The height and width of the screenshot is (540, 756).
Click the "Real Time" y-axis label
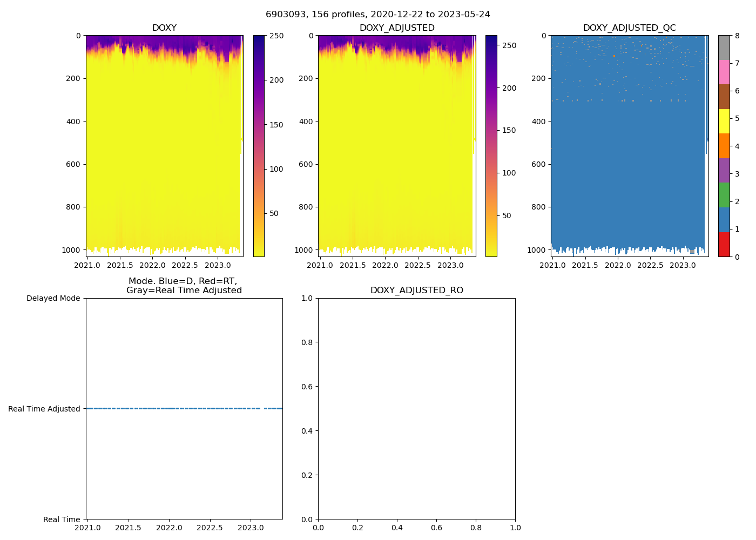(x=62, y=519)
